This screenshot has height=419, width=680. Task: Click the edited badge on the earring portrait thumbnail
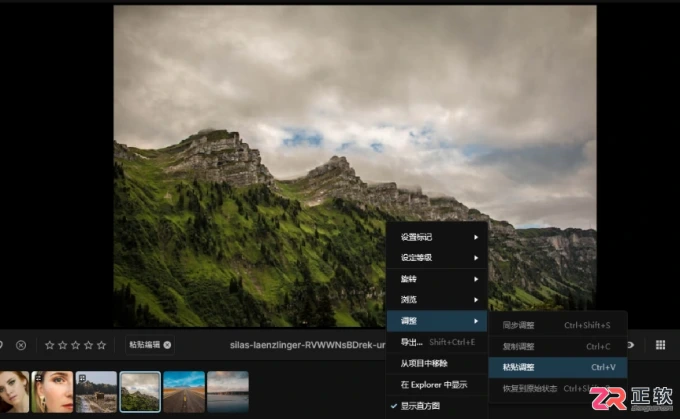pyautogui.click(x=38, y=378)
